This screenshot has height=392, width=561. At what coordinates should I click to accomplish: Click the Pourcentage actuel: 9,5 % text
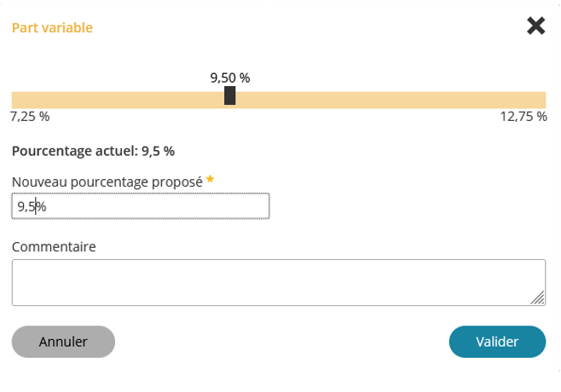(x=93, y=151)
